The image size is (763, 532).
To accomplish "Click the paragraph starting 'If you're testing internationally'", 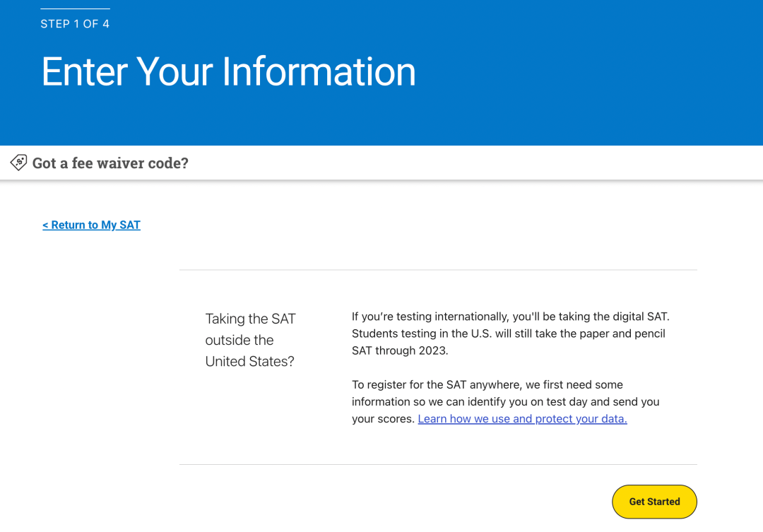I will [511, 333].
